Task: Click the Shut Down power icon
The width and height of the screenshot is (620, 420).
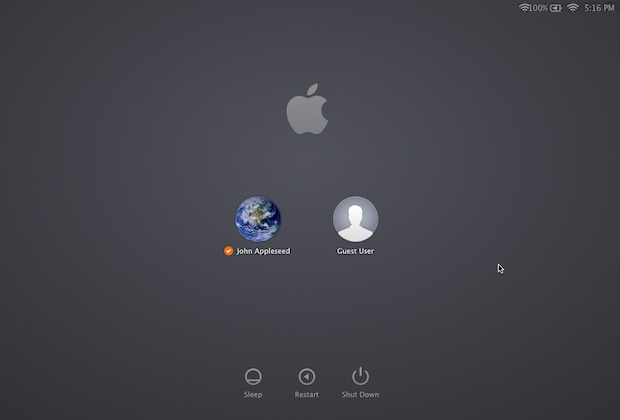Action: coord(360,376)
